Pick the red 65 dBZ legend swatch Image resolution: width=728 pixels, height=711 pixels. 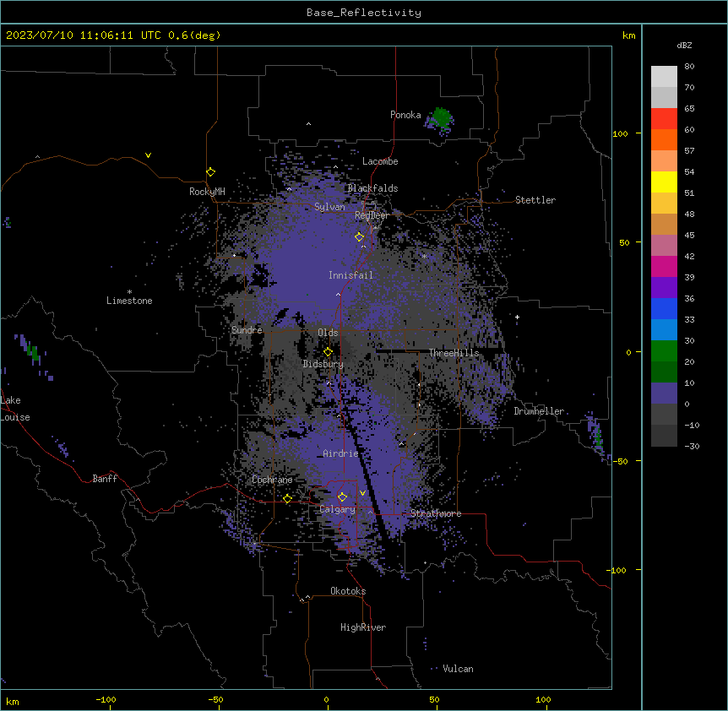click(x=664, y=118)
